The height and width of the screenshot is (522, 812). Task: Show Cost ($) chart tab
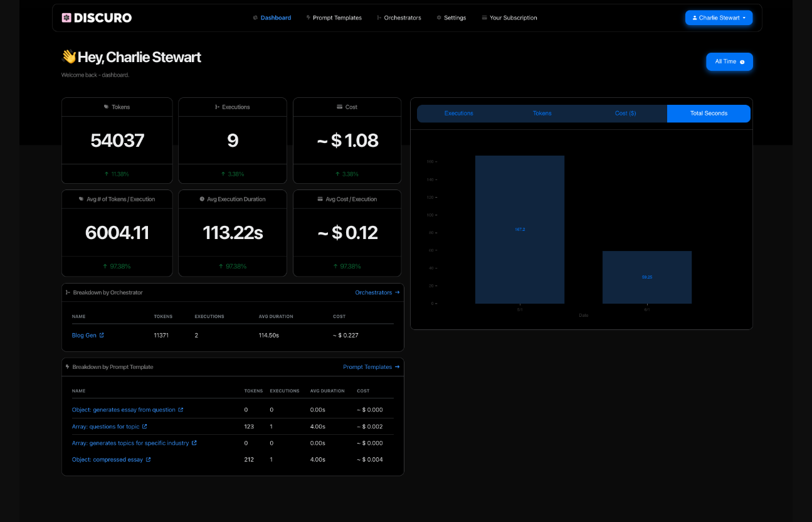[x=625, y=114]
